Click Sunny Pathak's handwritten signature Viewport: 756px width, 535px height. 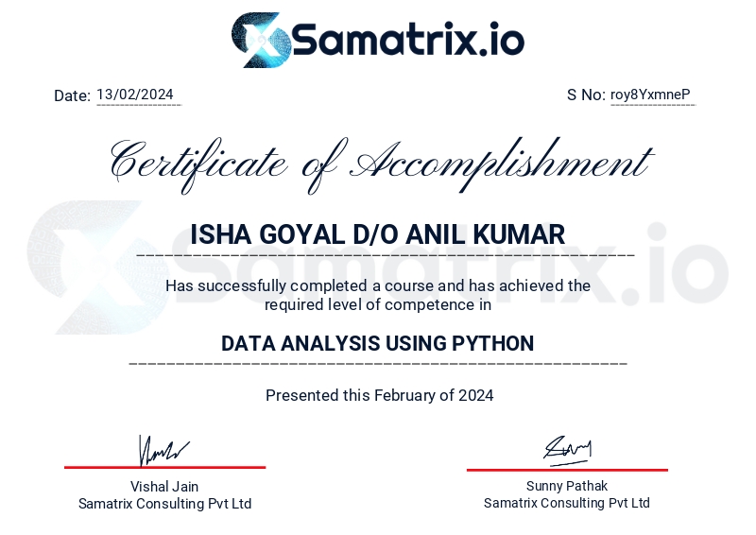click(568, 451)
